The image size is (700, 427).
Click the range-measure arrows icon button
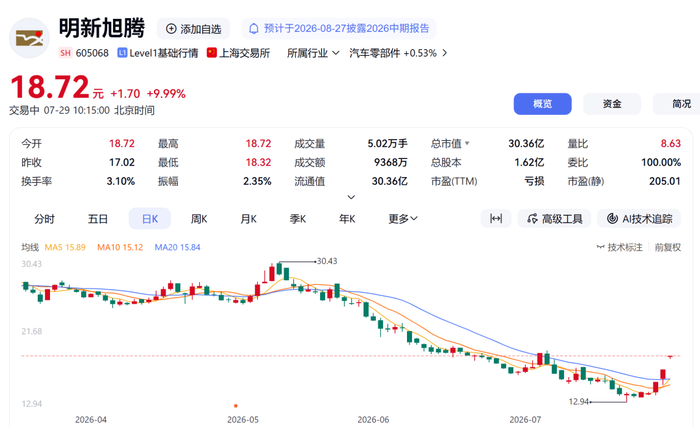[496, 218]
